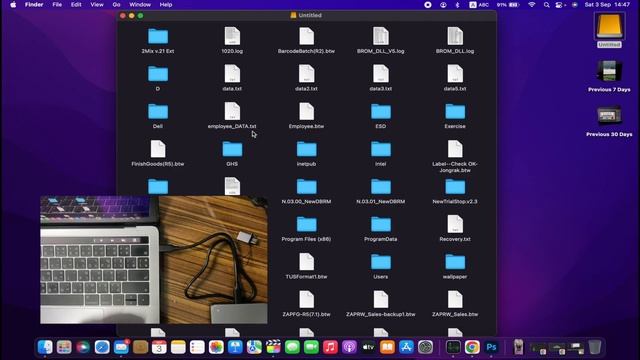Open the View menu
This screenshot has height=360, width=640.
pos(97,5)
